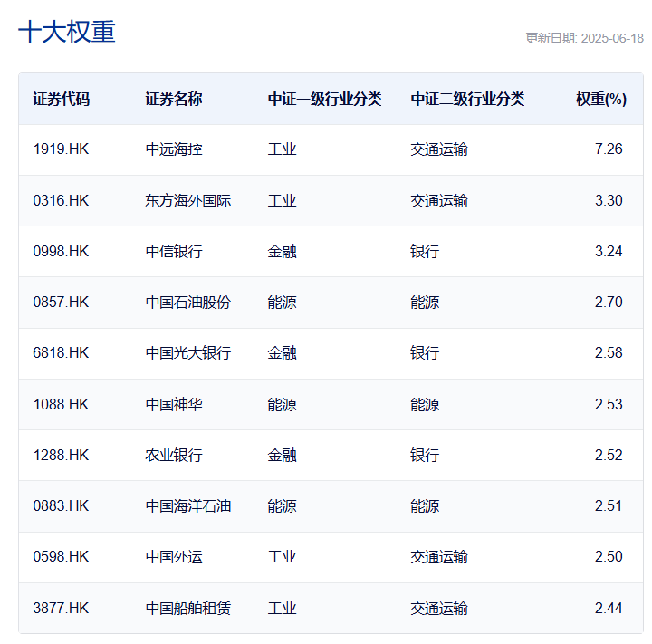This screenshot has height=644, width=652.
Task: Select code 0598.HK
Action: [62, 557]
